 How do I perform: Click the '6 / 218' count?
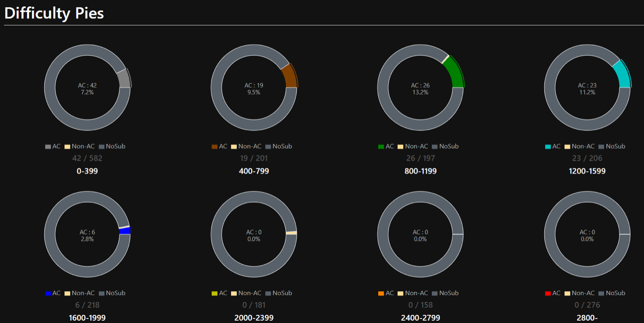tap(87, 305)
